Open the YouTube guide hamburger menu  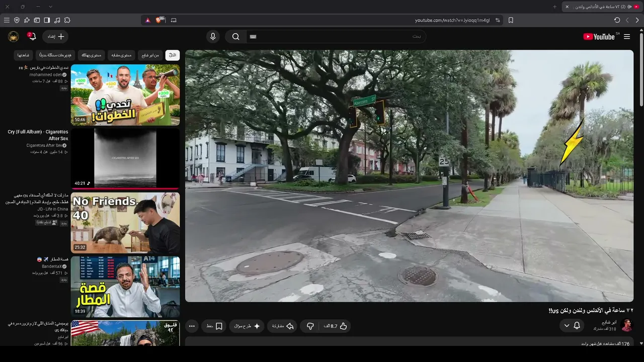[x=627, y=37]
